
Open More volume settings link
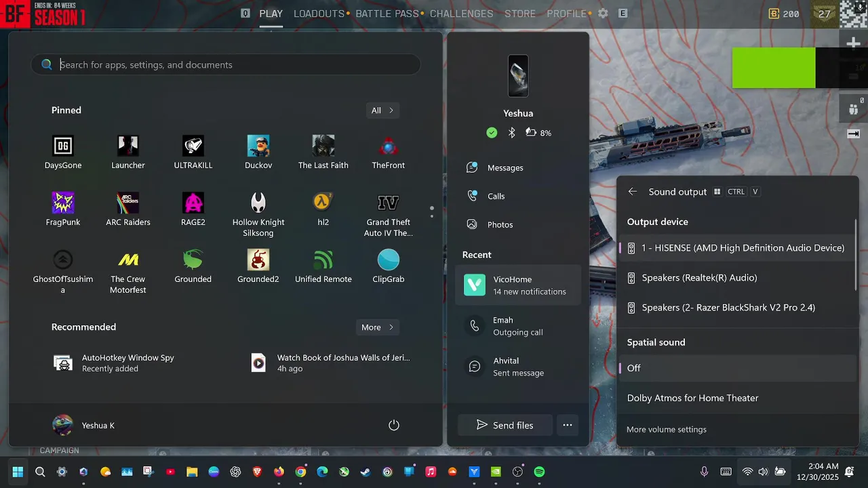(667, 429)
